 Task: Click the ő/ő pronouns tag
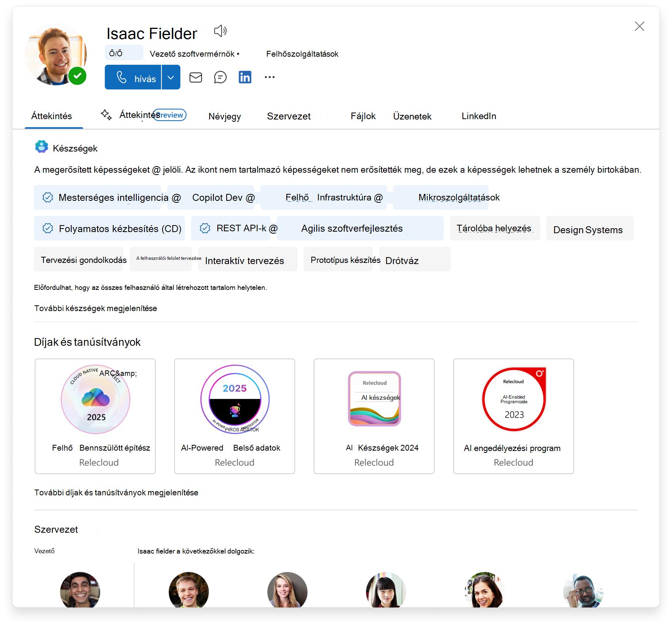124,53
